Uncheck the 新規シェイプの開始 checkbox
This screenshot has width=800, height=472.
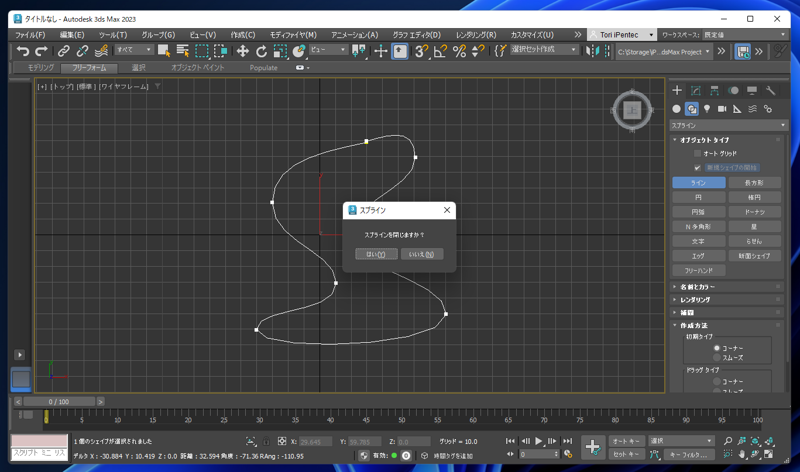click(697, 167)
